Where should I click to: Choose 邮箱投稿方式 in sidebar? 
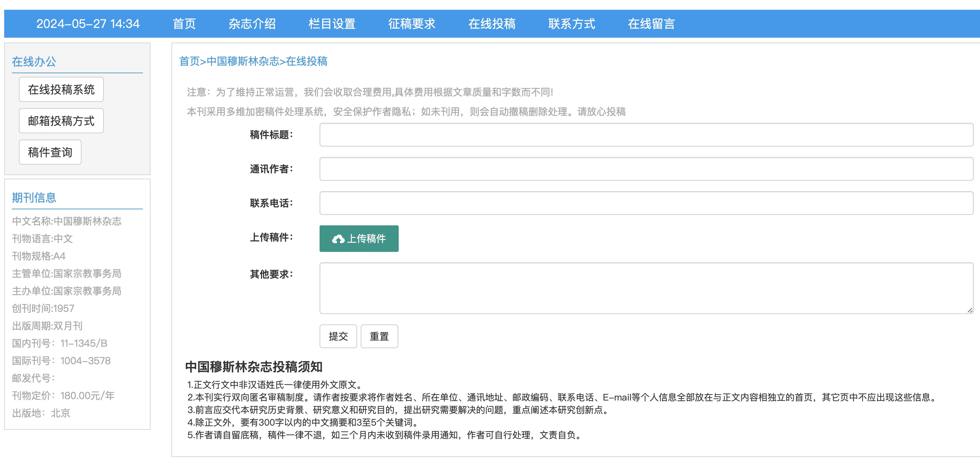[61, 121]
